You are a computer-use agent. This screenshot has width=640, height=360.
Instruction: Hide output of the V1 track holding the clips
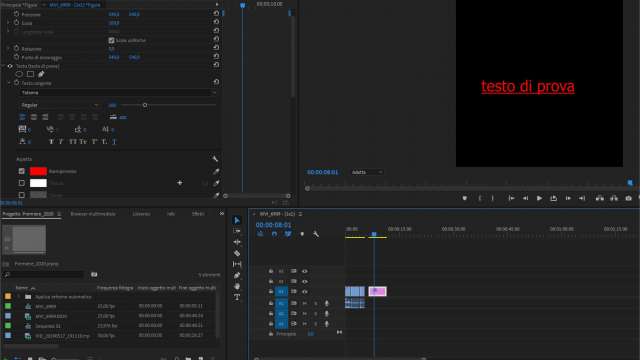pyautogui.click(x=304, y=291)
